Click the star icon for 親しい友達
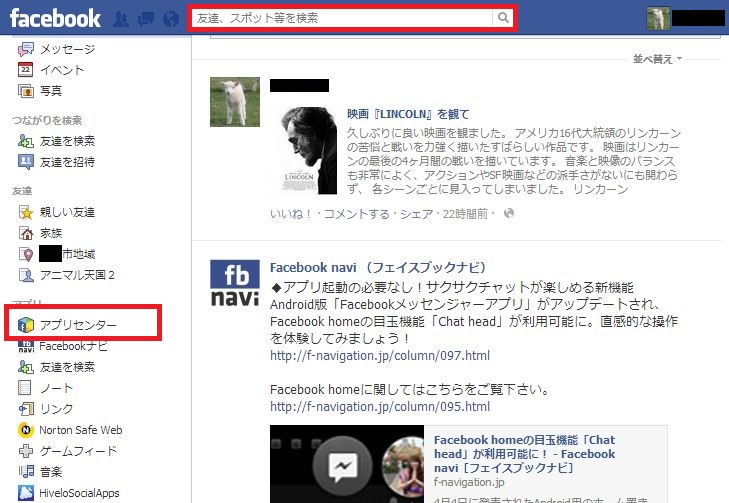The width and height of the screenshot is (729, 503). [x=26, y=212]
